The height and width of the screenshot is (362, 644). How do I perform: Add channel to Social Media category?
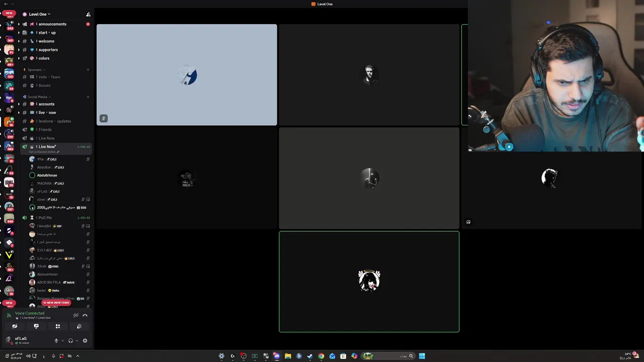coord(88,97)
